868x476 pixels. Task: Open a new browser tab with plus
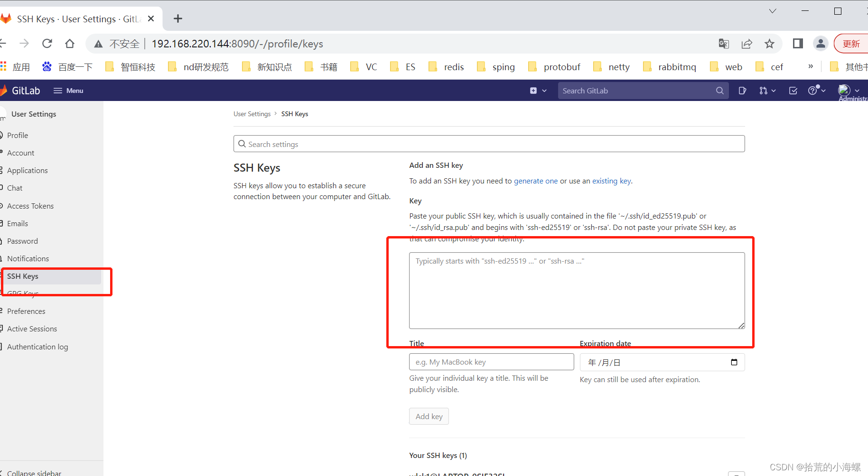click(x=178, y=18)
